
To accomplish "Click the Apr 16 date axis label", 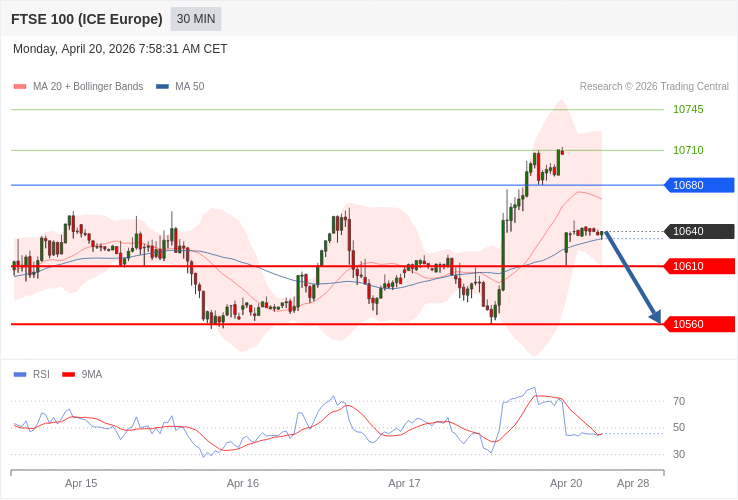I will [243, 484].
